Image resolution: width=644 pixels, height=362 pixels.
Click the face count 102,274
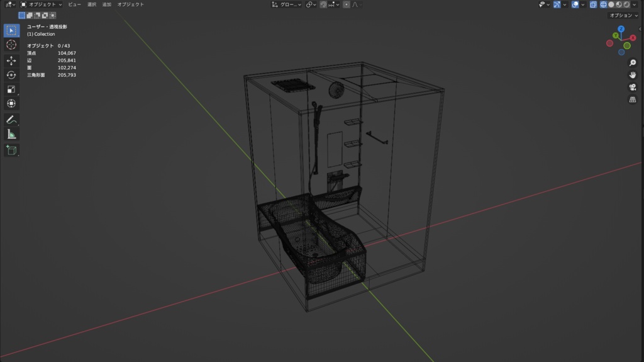click(67, 68)
